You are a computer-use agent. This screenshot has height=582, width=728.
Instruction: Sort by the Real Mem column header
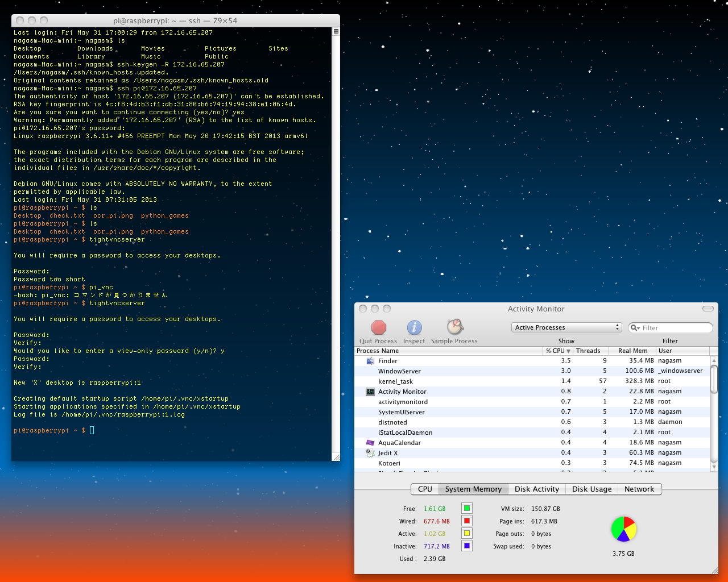[x=632, y=351]
